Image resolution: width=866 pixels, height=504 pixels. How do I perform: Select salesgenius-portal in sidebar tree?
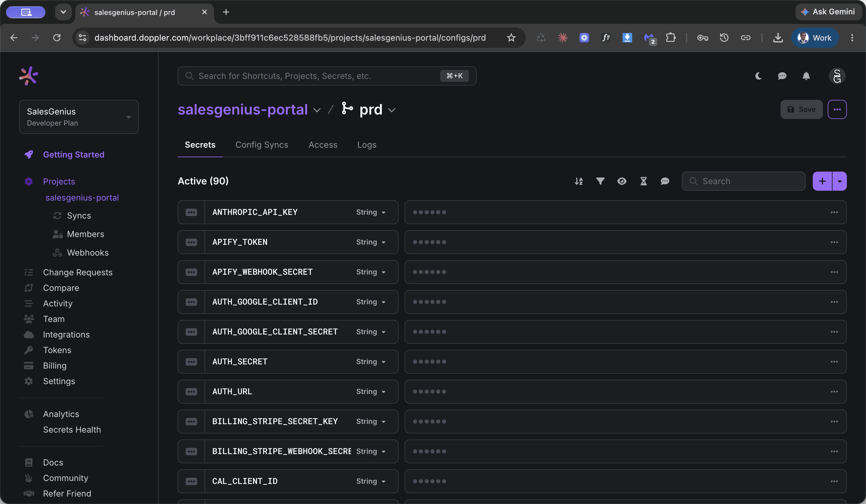tap(82, 198)
